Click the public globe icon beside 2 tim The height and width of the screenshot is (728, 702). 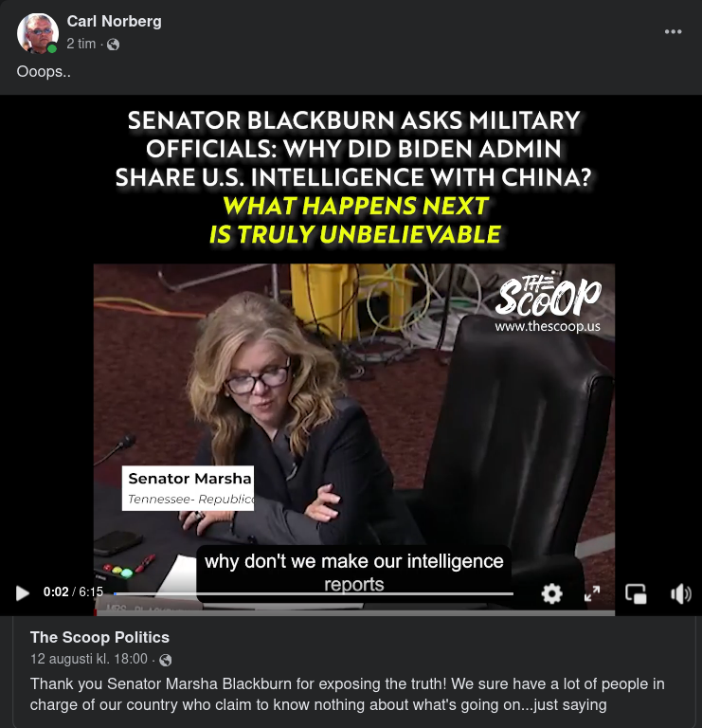point(114,45)
